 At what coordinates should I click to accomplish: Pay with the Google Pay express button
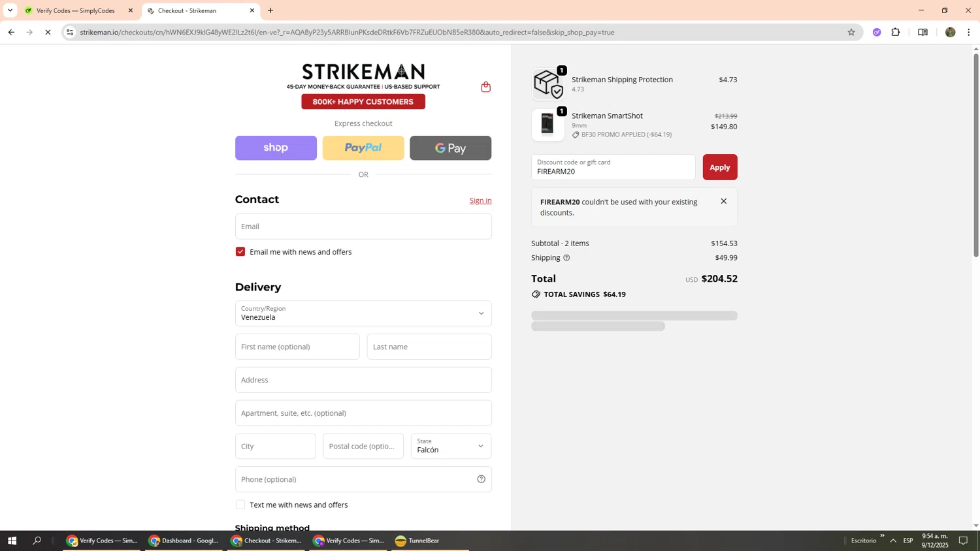(451, 148)
